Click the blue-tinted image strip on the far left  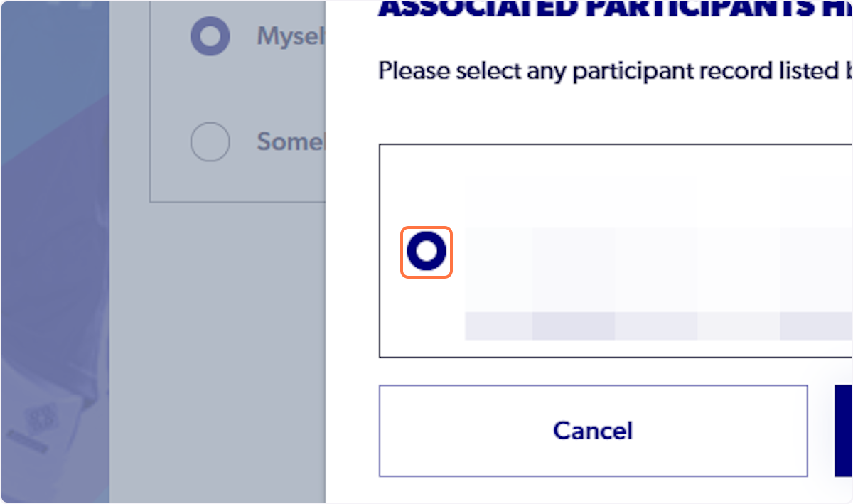[x=53, y=249]
